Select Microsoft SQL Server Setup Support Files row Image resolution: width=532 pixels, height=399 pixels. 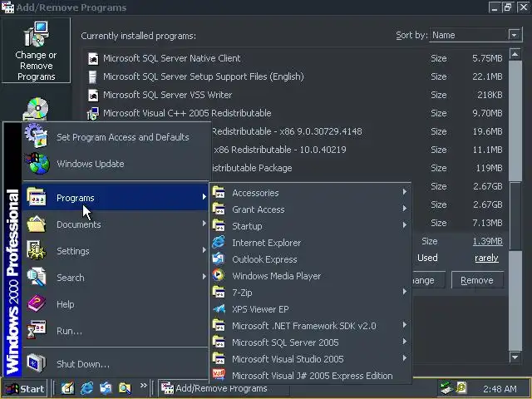(x=294, y=76)
